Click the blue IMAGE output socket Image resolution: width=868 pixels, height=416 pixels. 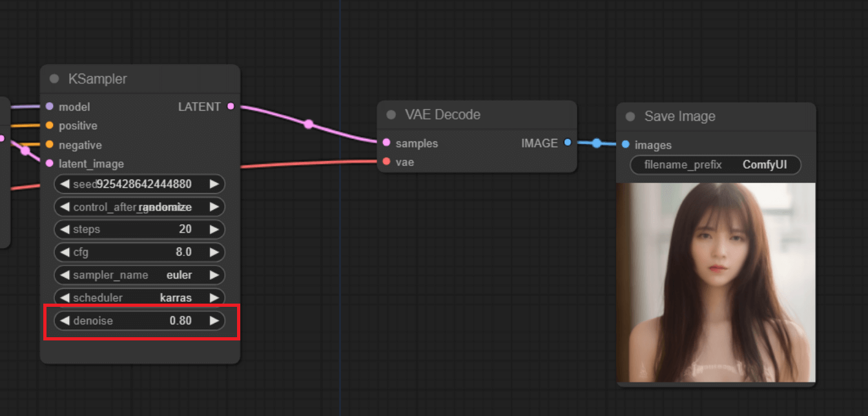coord(567,143)
